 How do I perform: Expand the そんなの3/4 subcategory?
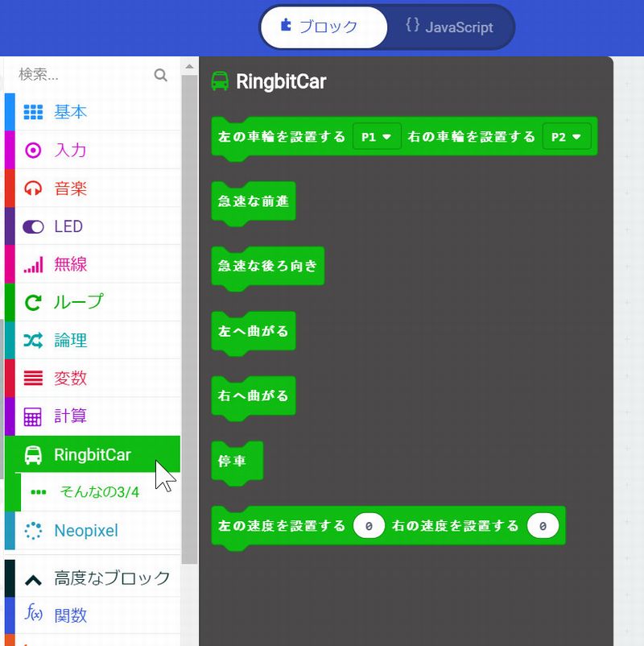(x=98, y=492)
